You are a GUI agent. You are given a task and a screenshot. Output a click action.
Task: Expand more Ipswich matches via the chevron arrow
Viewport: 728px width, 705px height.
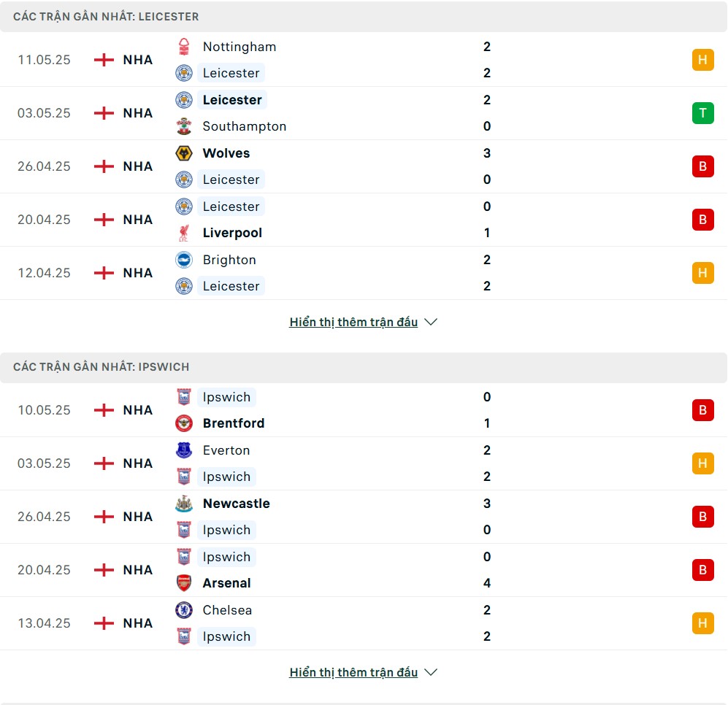[x=431, y=672]
